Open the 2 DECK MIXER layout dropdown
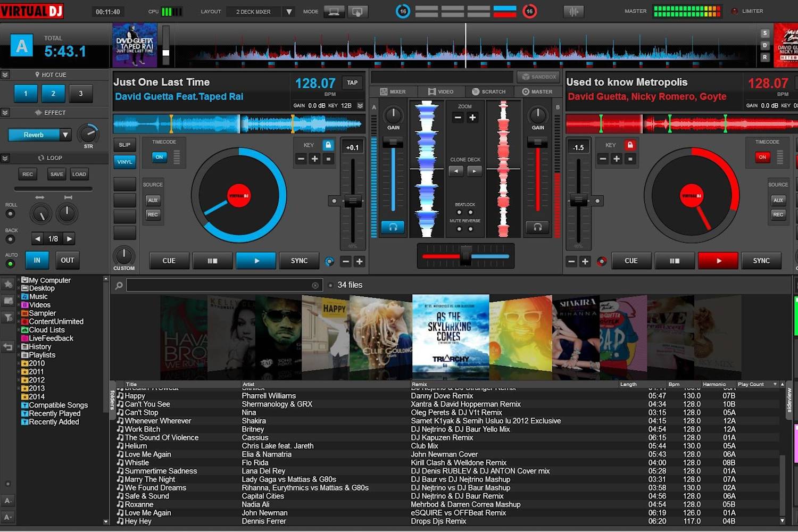This screenshot has width=798, height=532. coord(289,11)
